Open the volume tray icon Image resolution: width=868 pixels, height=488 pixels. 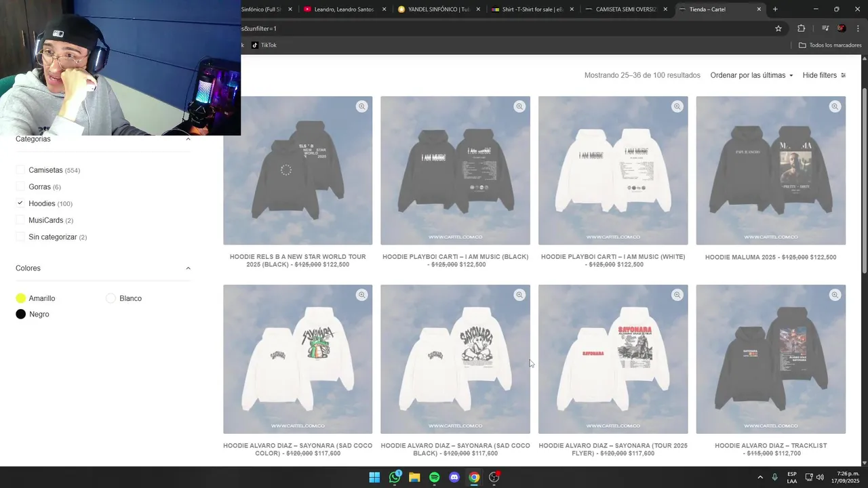point(820,477)
